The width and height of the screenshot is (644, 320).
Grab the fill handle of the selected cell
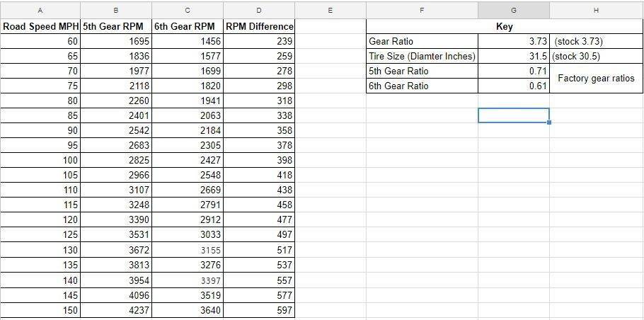(549, 122)
